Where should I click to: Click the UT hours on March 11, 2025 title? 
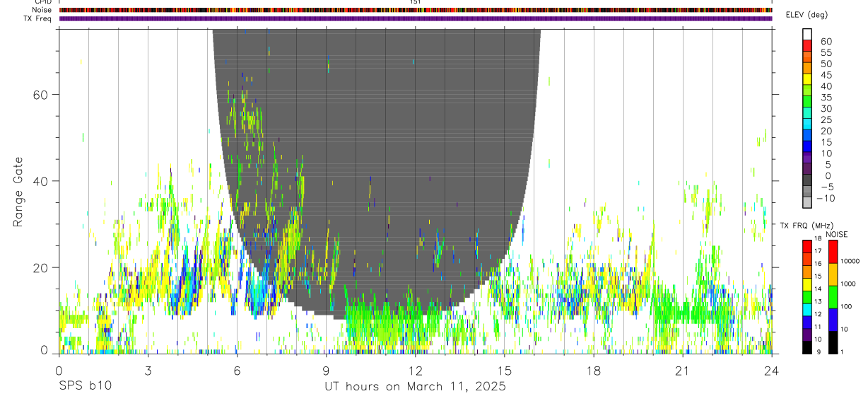(x=415, y=386)
